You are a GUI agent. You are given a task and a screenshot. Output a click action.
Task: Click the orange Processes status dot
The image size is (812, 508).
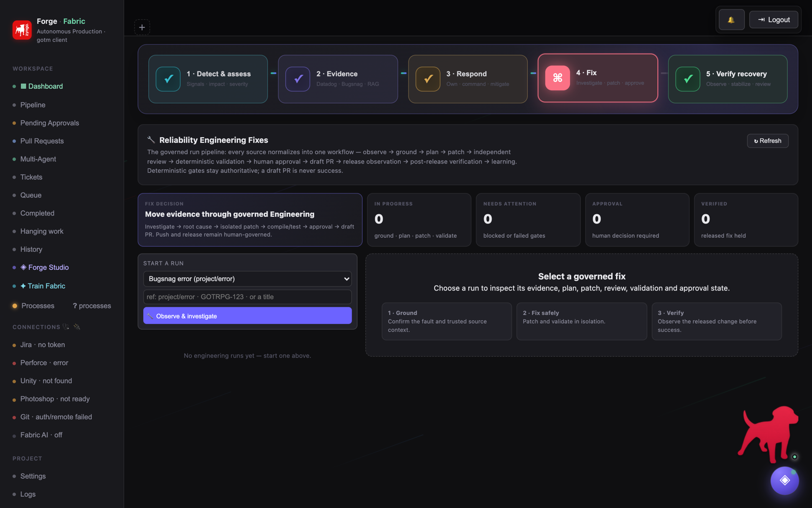tap(15, 306)
